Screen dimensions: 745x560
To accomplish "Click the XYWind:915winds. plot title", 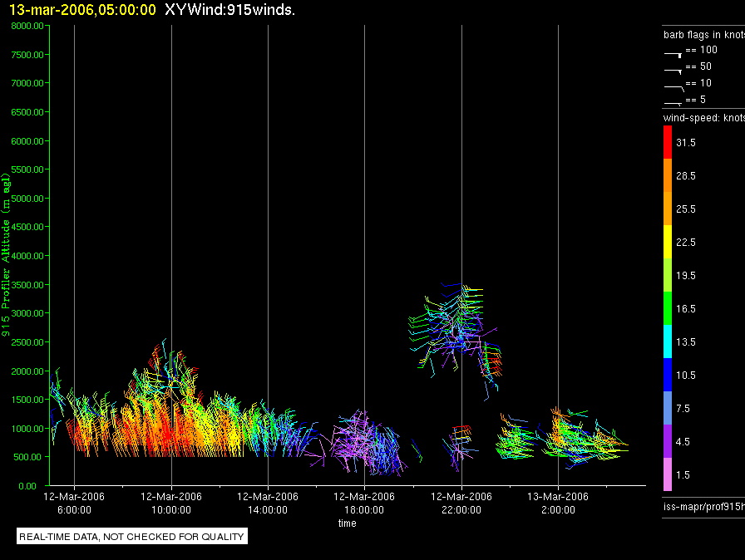I will 230,9.
